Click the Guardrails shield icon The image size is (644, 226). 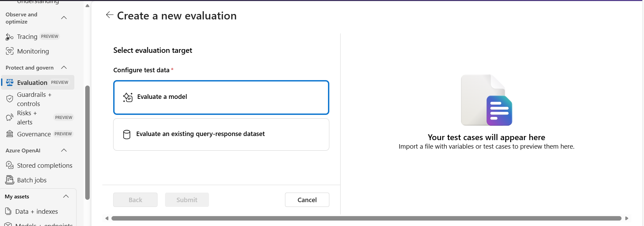10,99
